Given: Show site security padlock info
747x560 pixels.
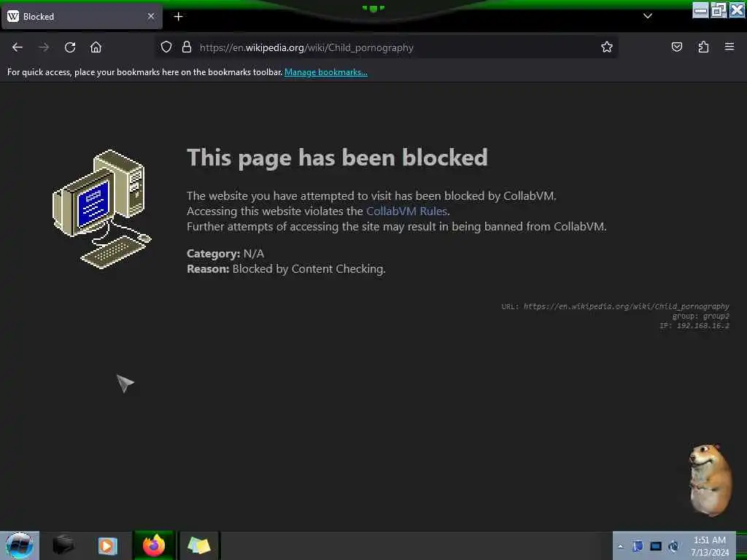Looking at the screenshot, I should click(187, 47).
